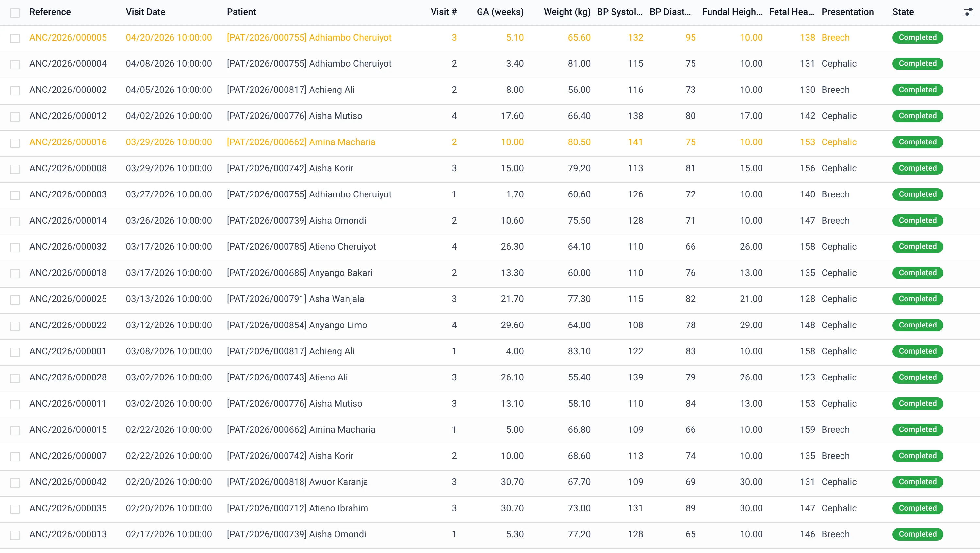Select all rows with header checkbox
This screenshot has height=553, width=980.
coord(15,13)
